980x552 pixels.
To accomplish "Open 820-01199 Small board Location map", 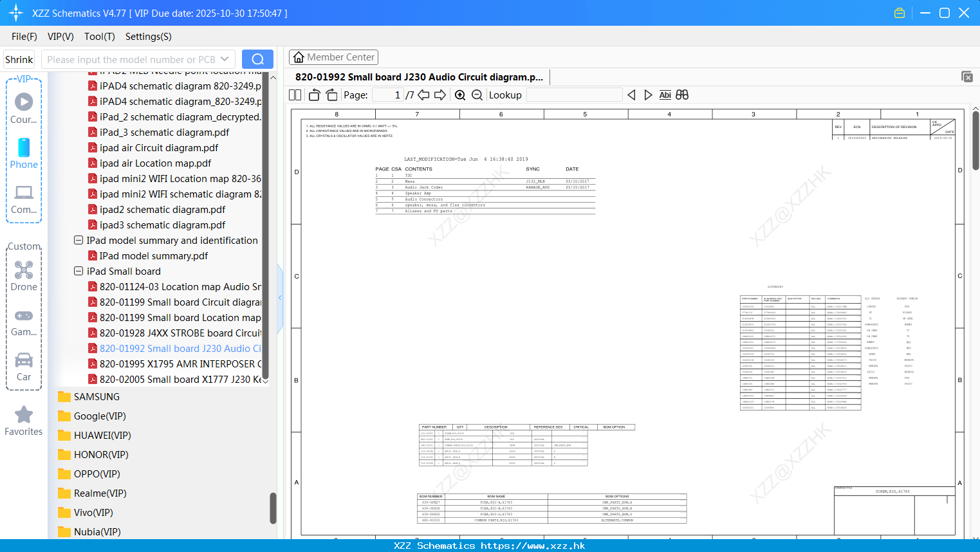I will click(x=174, y=317).
